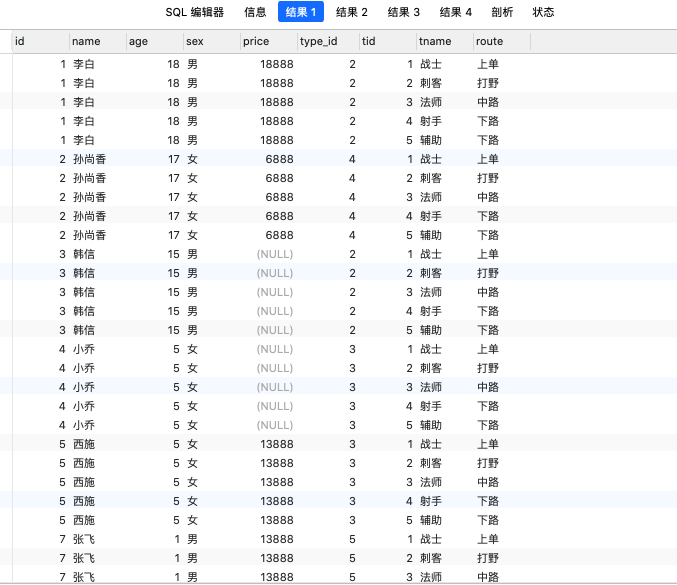Select name 西施 in the 法师 row

pyautogui.click(x=84, y=482)
